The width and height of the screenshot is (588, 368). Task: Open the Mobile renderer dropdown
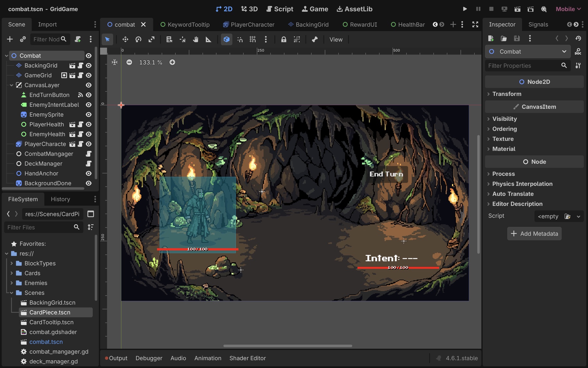pos(568,9)
